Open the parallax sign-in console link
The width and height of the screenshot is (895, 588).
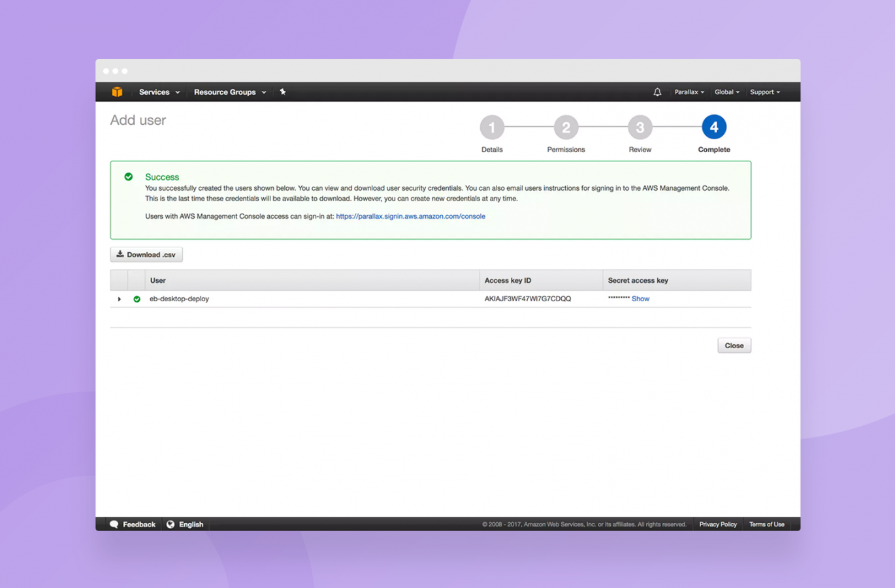click(410, 216)
